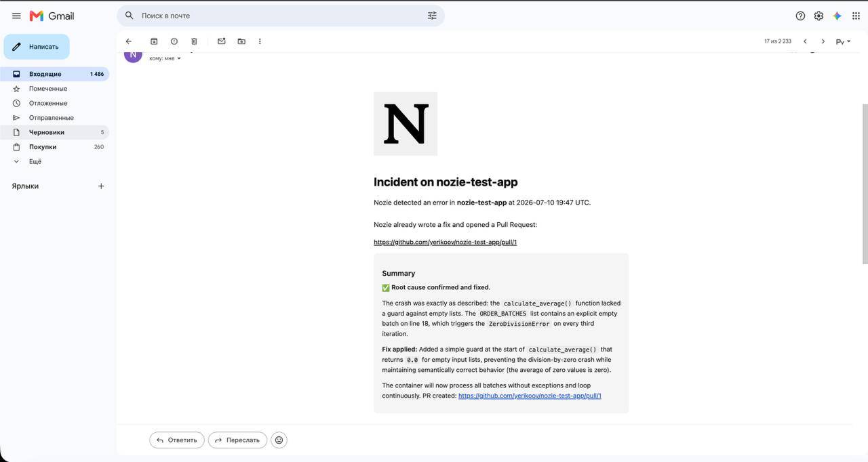
Task: Open the main menu hamburger icon
Action: [x=16, y=16]
